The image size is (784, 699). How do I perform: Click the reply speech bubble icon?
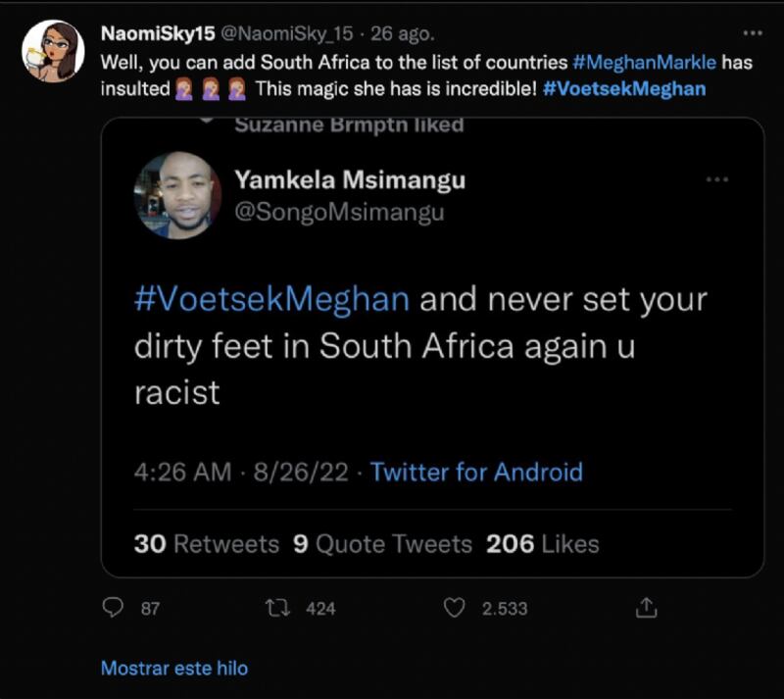click(114, 608)
